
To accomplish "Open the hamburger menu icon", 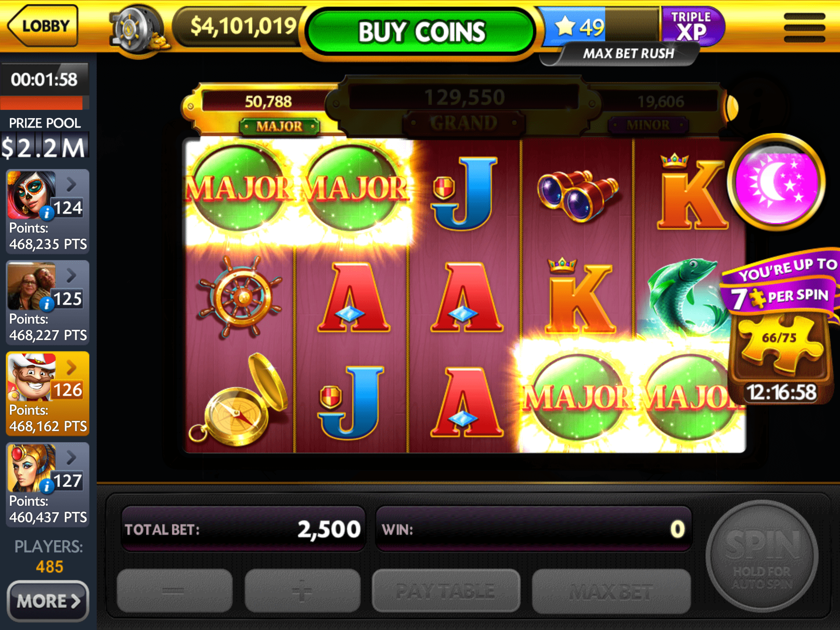I will [x=804, y=27].
